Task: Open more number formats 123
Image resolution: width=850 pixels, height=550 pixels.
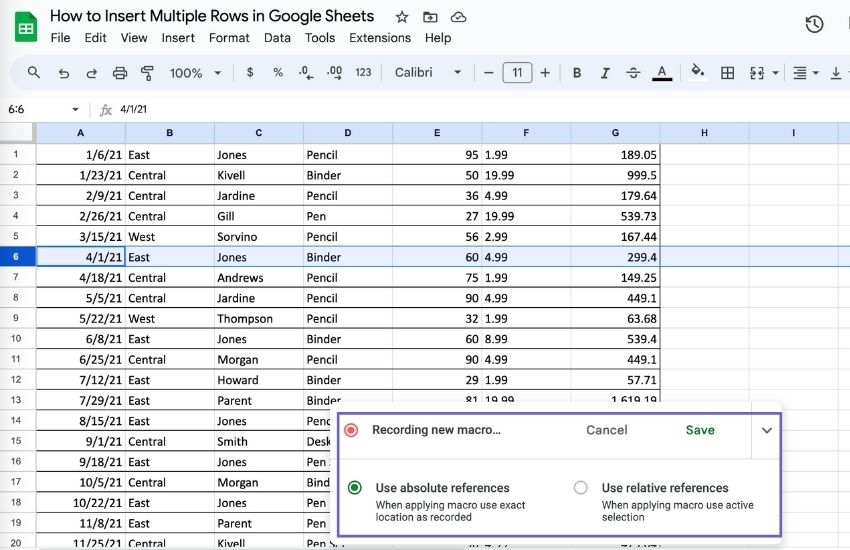Action: pyautogui.click(x=363, y=72)
